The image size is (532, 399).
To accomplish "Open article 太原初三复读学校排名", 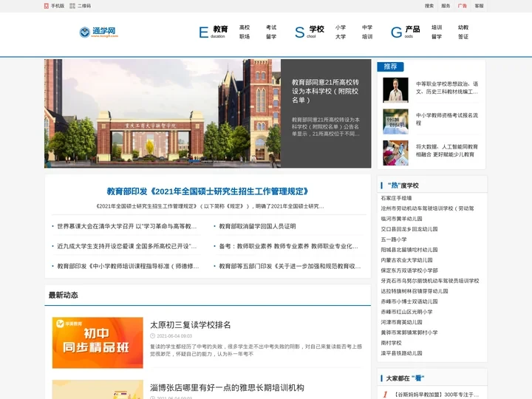I will 191,324.
